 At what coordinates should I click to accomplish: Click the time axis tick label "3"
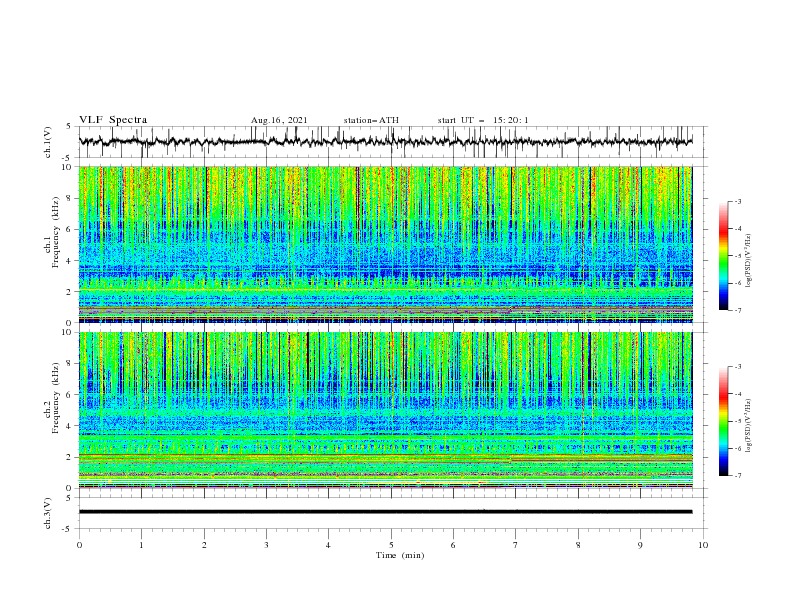click(x=266, y=545)
